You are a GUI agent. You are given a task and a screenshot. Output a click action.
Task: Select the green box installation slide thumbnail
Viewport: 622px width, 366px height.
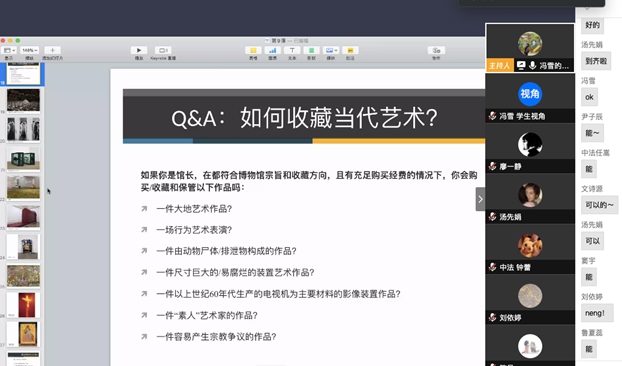click(x=23, y=159)
